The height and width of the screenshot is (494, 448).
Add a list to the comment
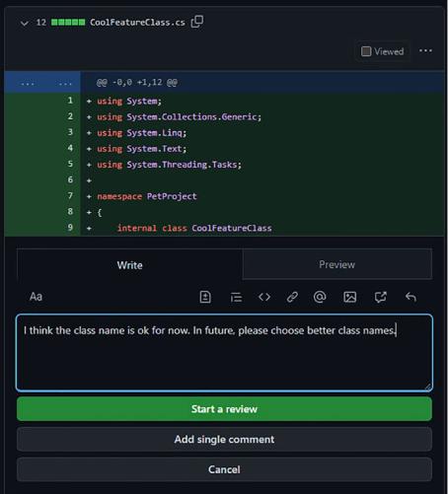tap(236, 297)
